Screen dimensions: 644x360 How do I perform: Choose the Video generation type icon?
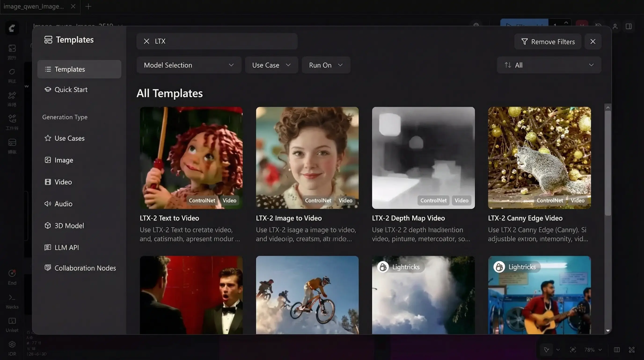click(x=48, y=182)
